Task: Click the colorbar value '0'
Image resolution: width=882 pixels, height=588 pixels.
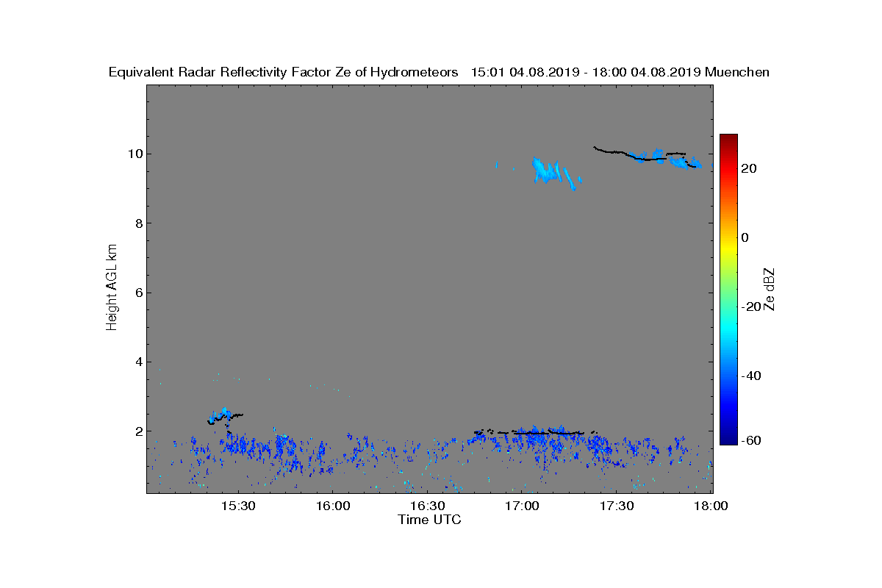Action: (x=746, y=237)
